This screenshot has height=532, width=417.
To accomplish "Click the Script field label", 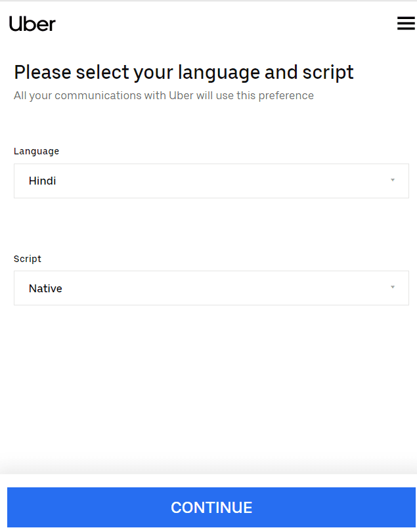I will point(28,259).
